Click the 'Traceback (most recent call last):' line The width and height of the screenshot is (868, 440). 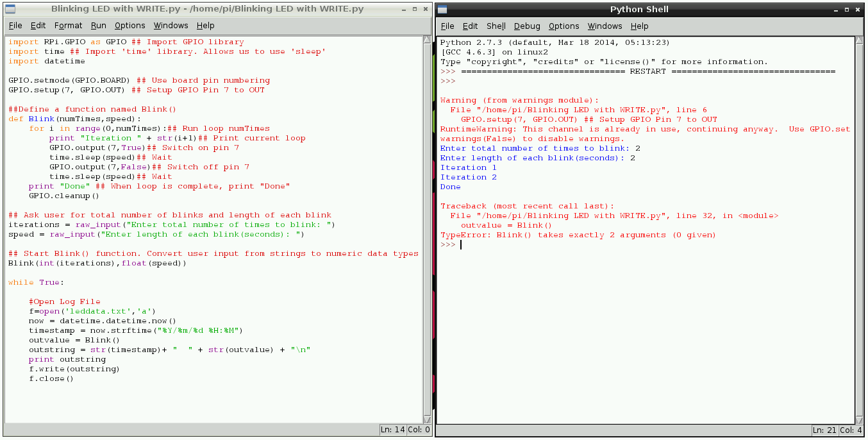click(527, 206)
